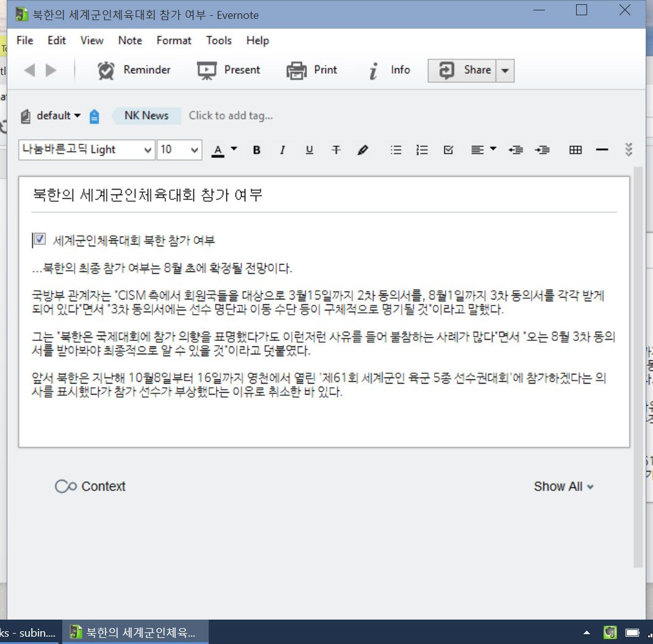Insert a bulleted list
Screen dimensions: 653x644
tap(396, 150)
